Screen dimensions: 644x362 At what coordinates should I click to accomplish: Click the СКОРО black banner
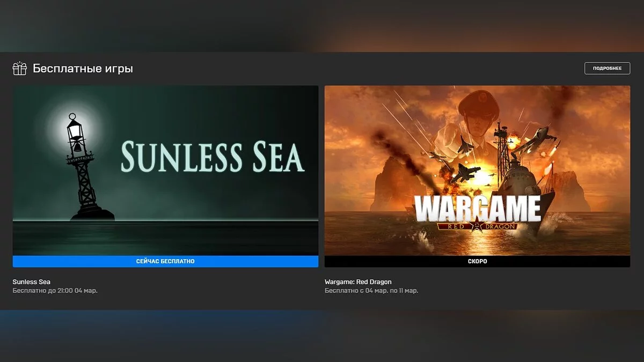pyautogui.click(x=477, y=261)
